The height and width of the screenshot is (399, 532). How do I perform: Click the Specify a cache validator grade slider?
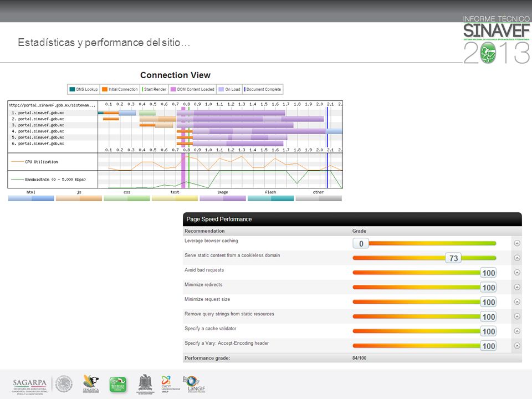(424, 331)
